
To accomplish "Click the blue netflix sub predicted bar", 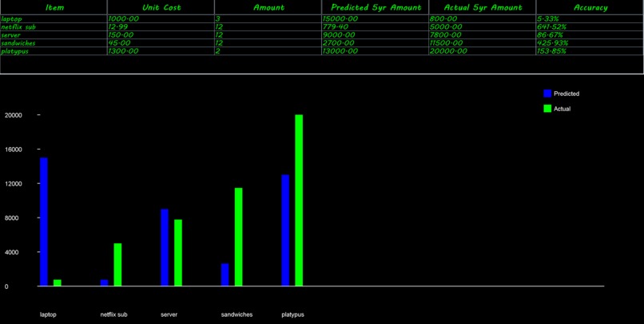I will click(105, 283).
